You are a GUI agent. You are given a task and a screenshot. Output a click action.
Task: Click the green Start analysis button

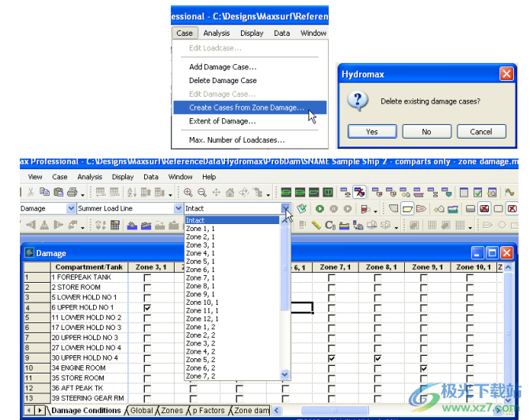[320, 209]
